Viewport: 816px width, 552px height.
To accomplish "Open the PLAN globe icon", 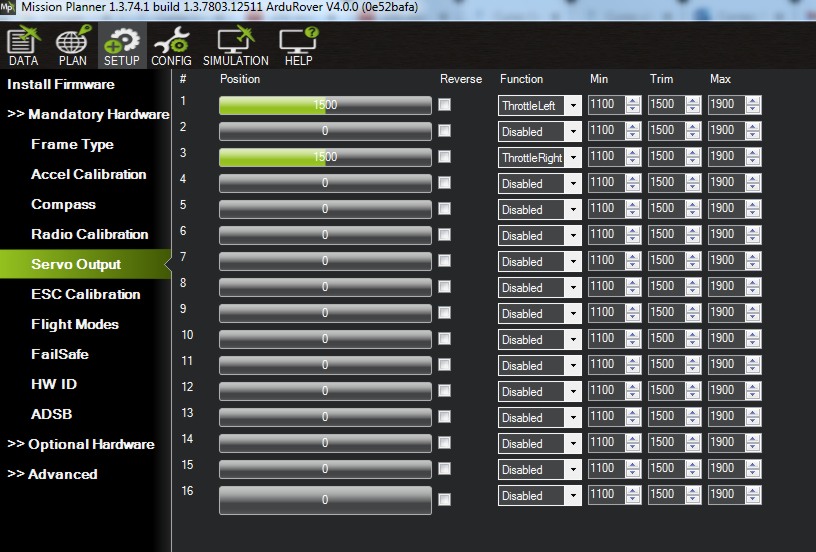I will click(72, 46).
